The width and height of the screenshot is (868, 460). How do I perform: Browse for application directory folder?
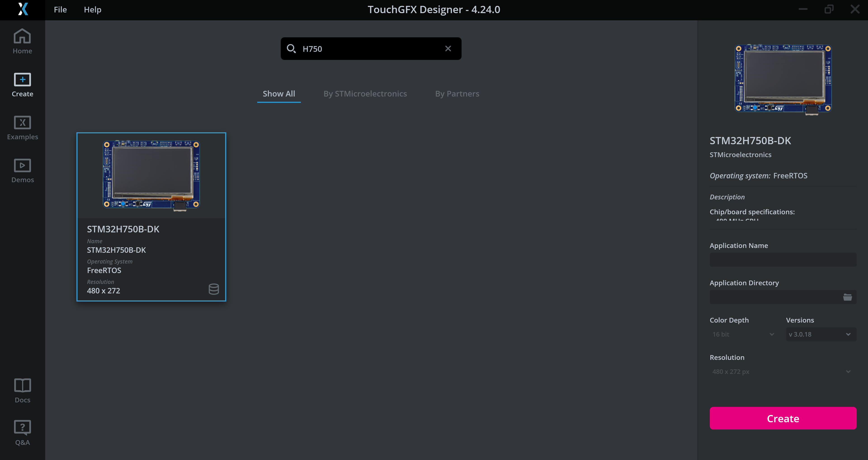(x=847, y=297)
